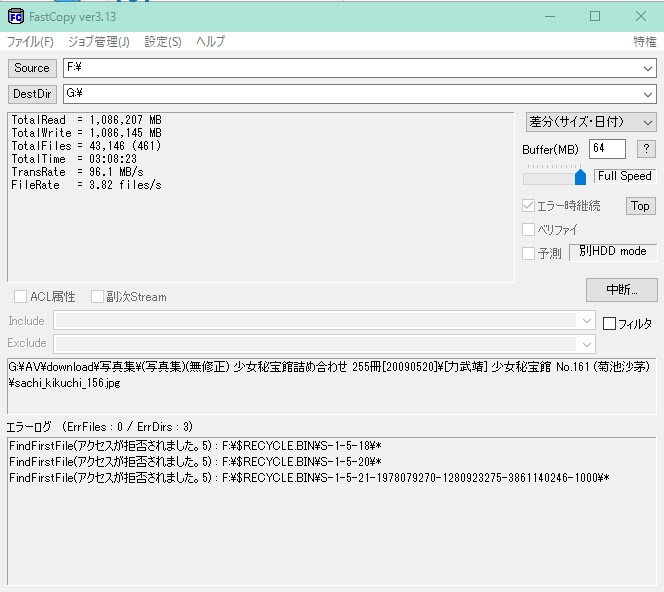Open the 設定(S) menu

(163, 42)
